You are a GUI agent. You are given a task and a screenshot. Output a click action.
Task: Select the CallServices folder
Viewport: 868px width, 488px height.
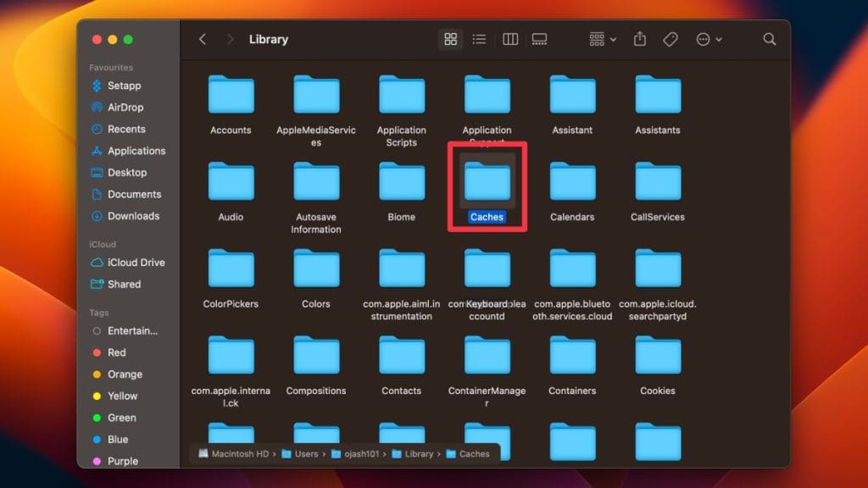658,181
